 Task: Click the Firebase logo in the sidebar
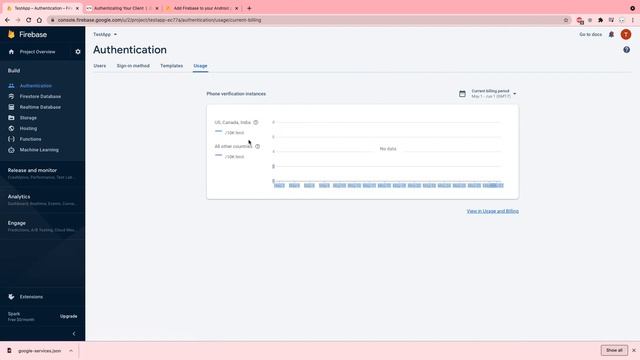[x=27, y=35]
